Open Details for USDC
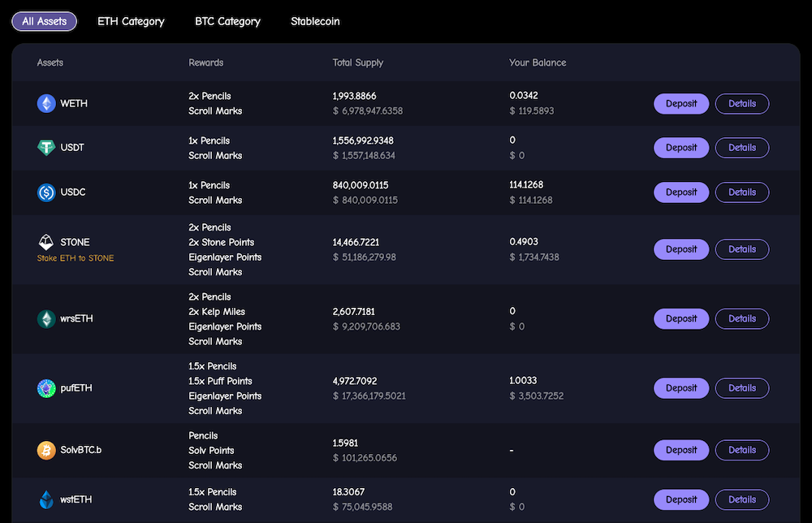This screenshot has height=523, width=812. [741, 192]
